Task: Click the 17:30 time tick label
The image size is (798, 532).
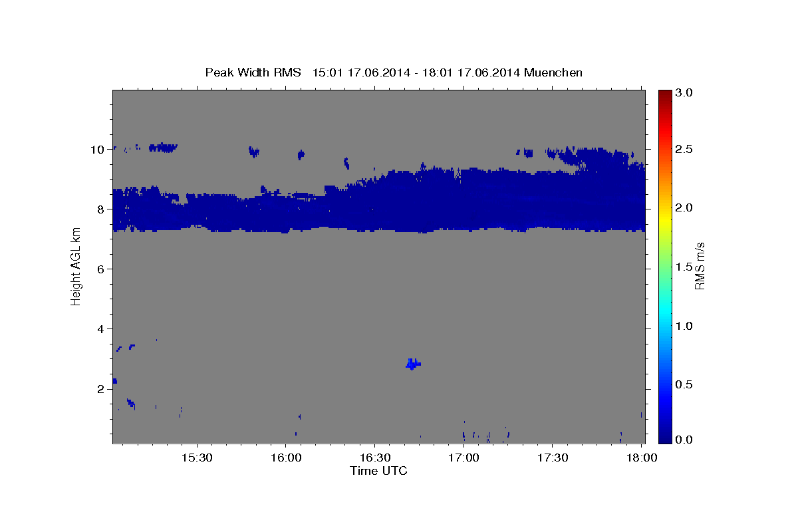Action: pyautogui.click(x=552, y=458)
